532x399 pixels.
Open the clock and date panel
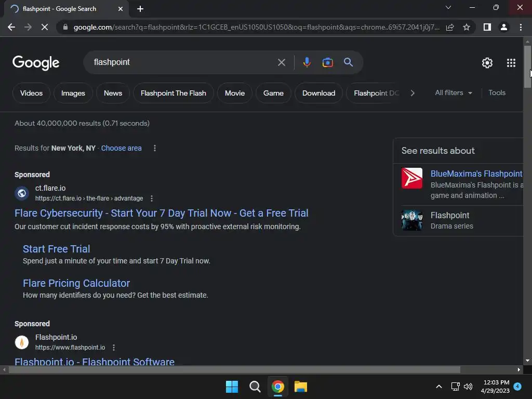point(495,387)
